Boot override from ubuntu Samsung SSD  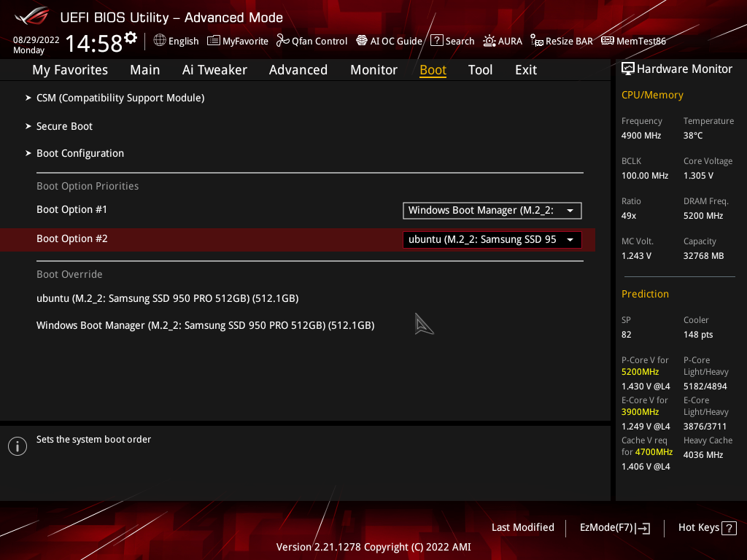click(x=168, y=298)
